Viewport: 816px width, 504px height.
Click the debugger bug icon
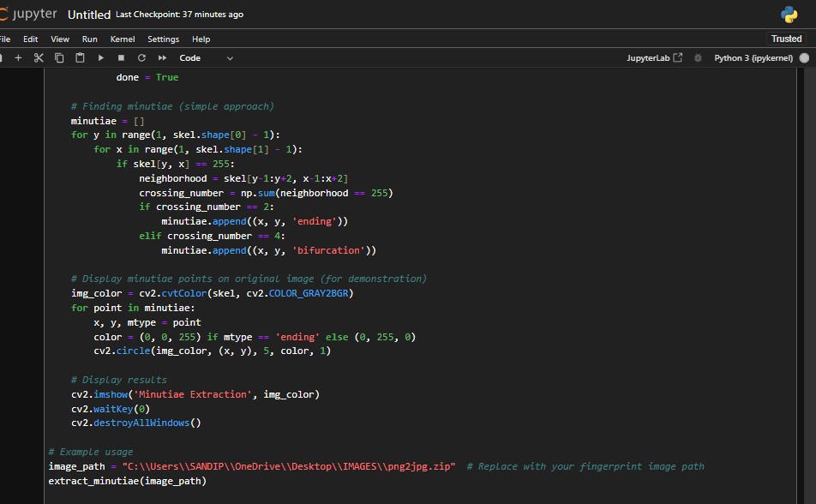pos(698,57)
